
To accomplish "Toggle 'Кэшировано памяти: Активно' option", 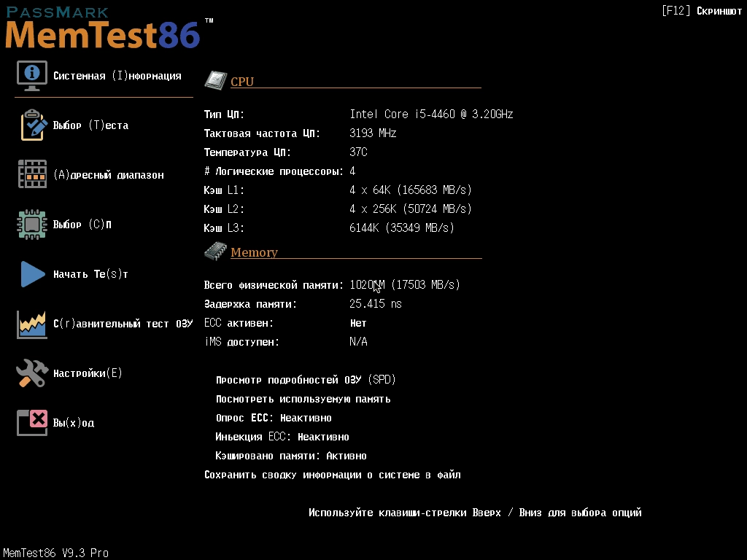I will [291, 456].
